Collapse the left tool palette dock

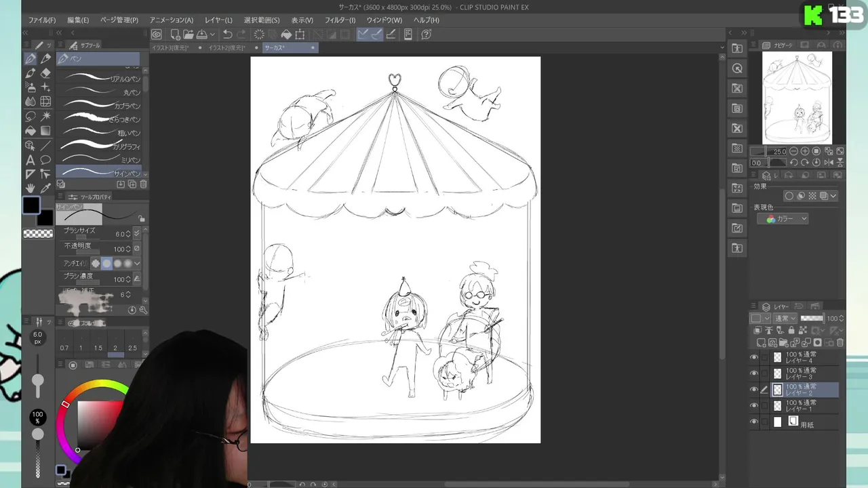(x=26, y=33)
